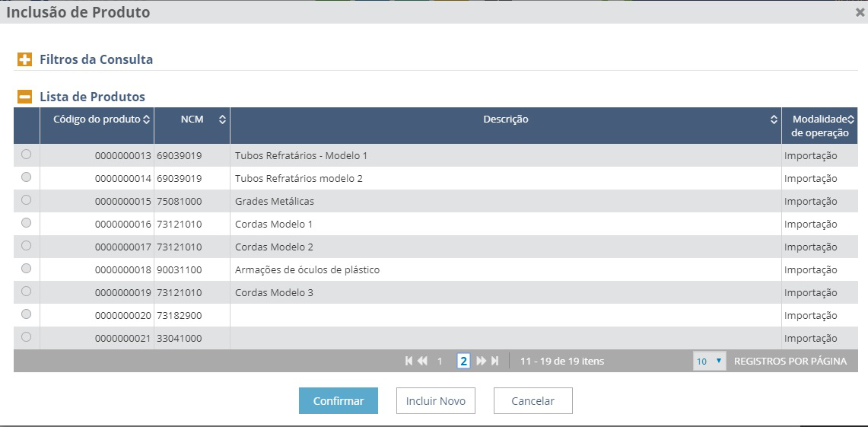Expand the Filtros da Consulta section
Viewport: 868px width, 427px height.
24,59
